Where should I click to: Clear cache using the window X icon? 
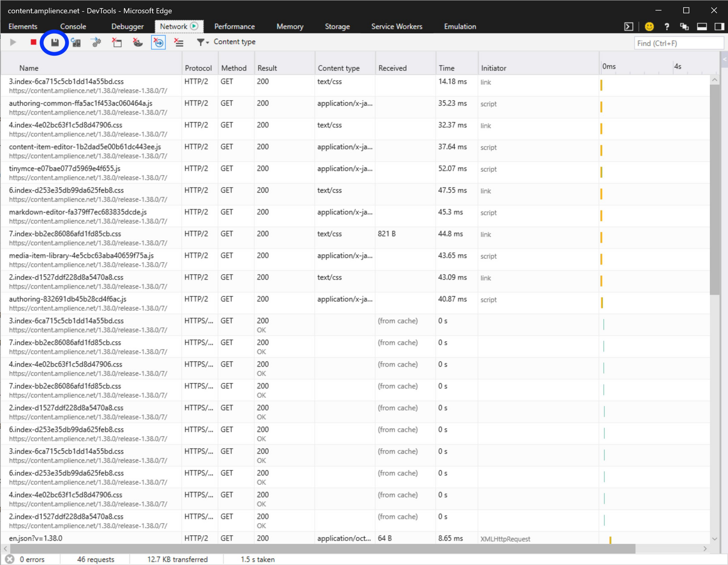117,43
